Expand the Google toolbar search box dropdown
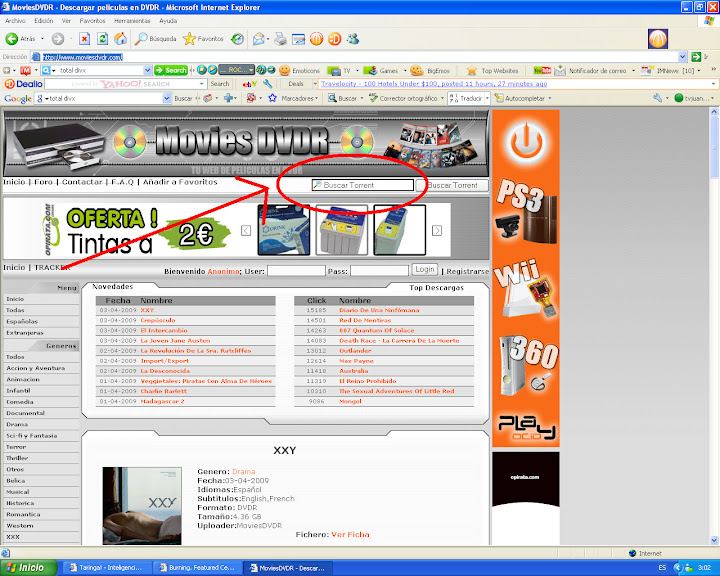Viewport: 720px width, 576px height. pyautogui.click(x=167, y=98)
